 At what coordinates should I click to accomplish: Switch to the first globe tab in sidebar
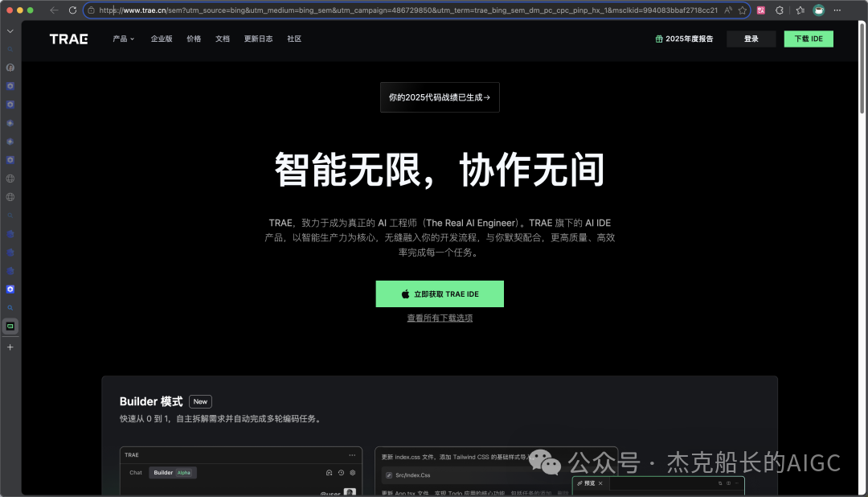[10, 179]
